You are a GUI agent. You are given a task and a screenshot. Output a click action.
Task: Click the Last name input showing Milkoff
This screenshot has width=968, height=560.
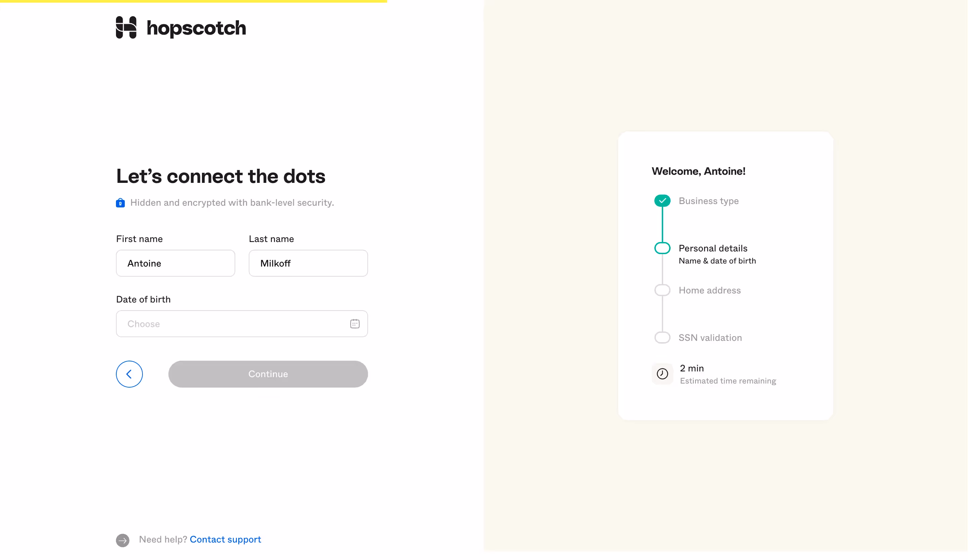click(308, 263)
